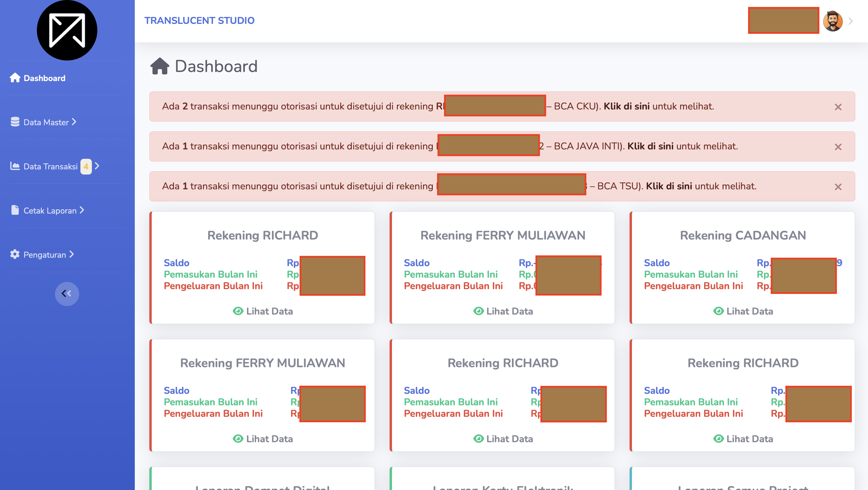
Task: Click the Cetak Laporan file icon
Action: click(x=15, y=210)
